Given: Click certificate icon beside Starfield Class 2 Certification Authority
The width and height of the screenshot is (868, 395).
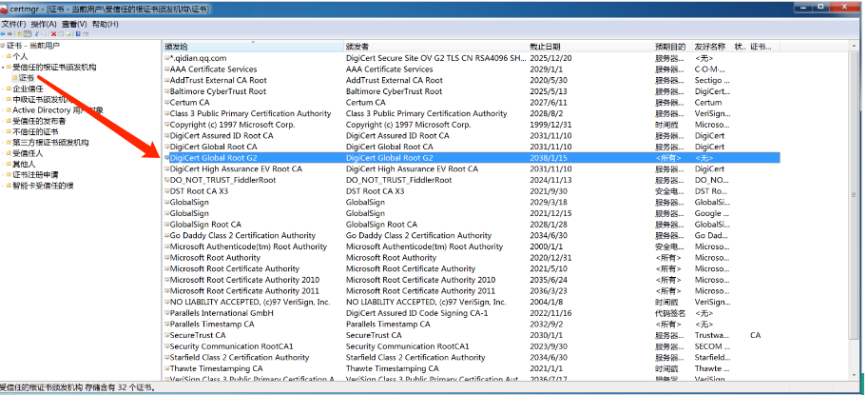Looking at the screenshot, I should (166, 357).
